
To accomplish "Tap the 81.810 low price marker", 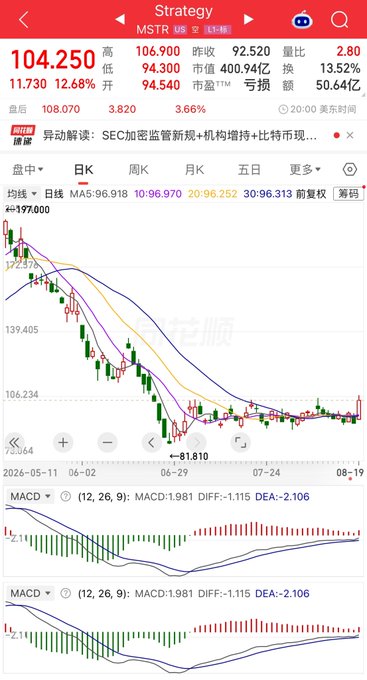I will tap(189, 456).
